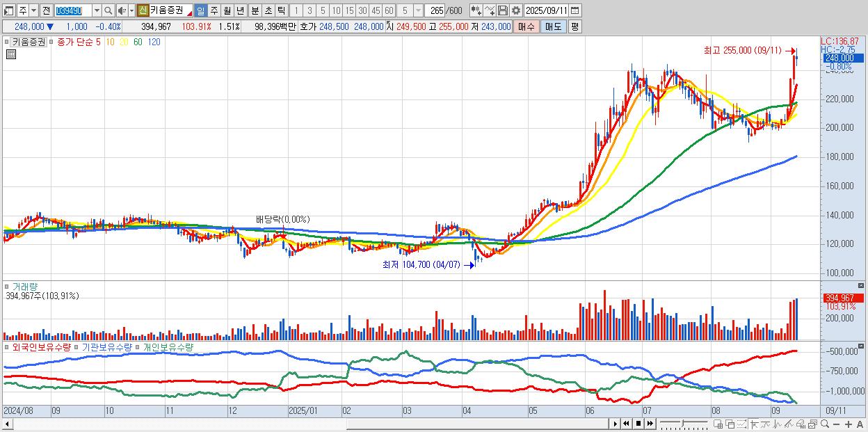Select the 1 interval button
The height and width of the screenshot is (432, 868).
click(x=297, y=10)
